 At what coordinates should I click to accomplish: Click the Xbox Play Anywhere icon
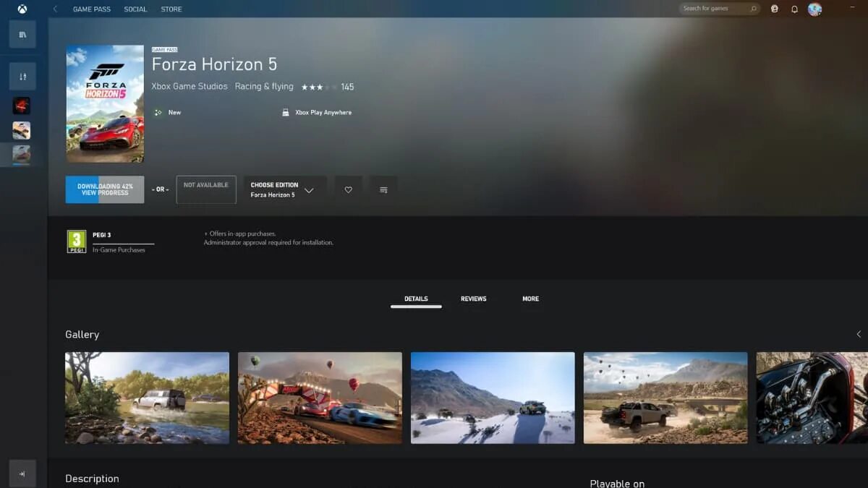[286, 113]
